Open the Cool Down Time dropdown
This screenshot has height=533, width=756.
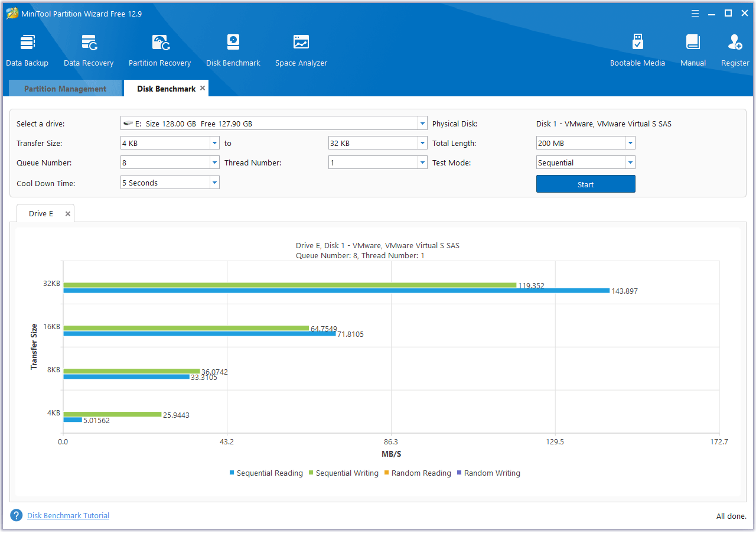click(x=214, y=182)
